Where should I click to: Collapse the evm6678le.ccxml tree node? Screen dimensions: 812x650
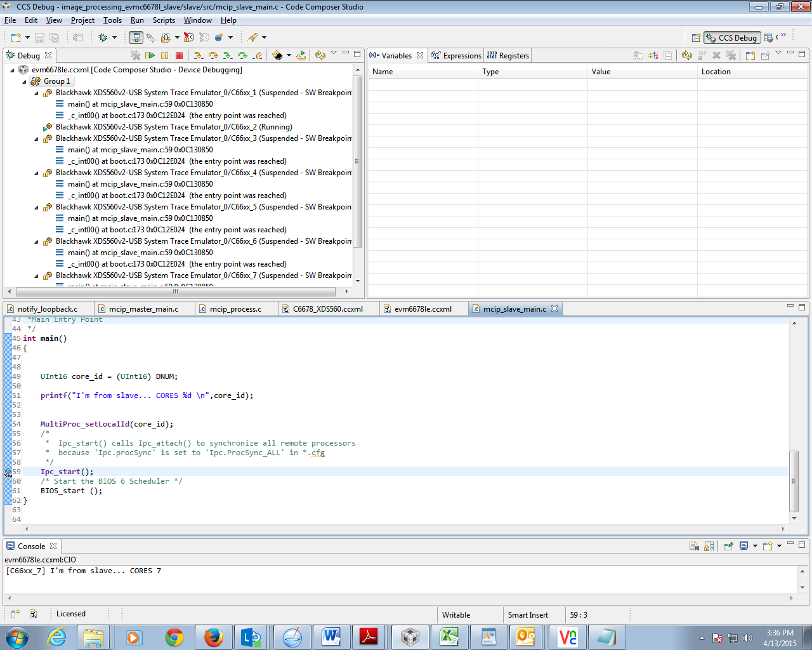pyautogui.click(x=13, y=70)
